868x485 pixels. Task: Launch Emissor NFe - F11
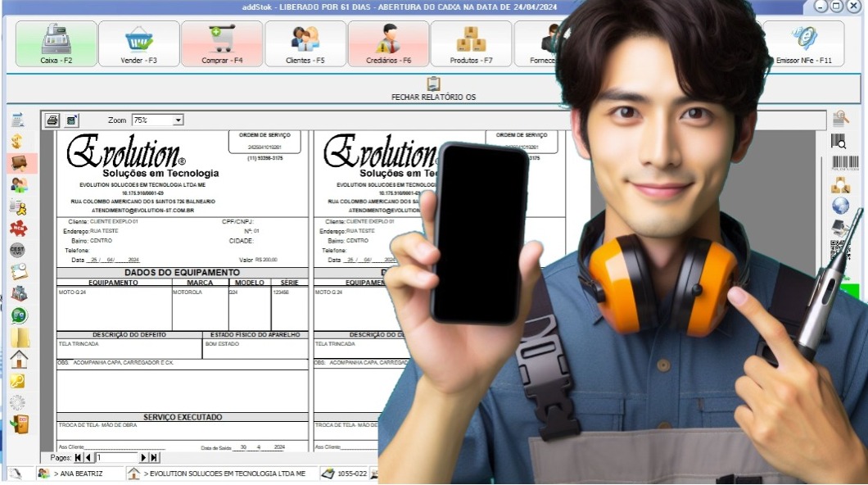803,43
